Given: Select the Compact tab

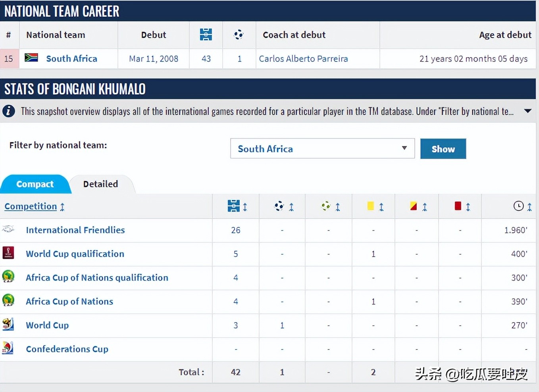Looking at the screenshot, I should (35, 184).
